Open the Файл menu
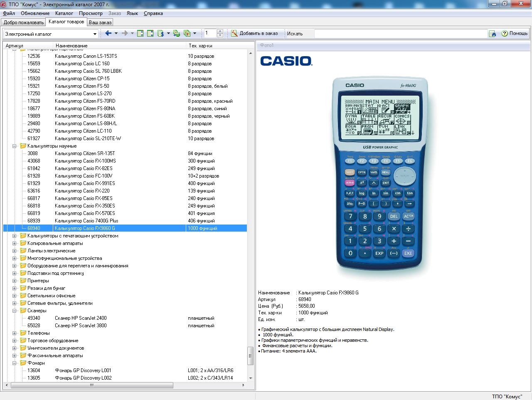Image resolution: width=532 pixels, height=400 pixels. pos(9,13)
